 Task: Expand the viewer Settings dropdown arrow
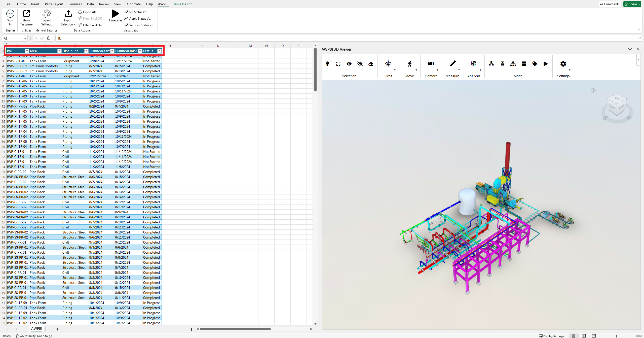click(570, 70)
